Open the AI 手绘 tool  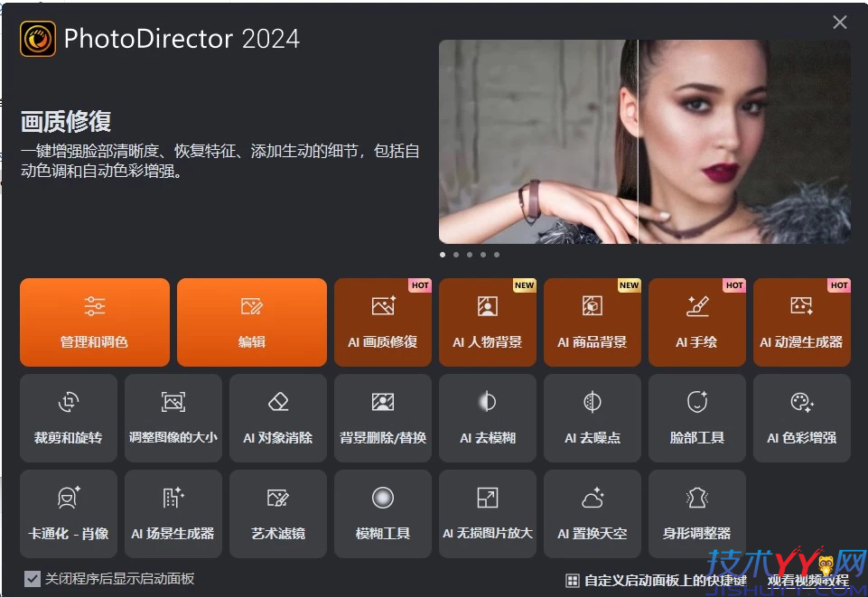pyautogui.click(x=696, y=322)
